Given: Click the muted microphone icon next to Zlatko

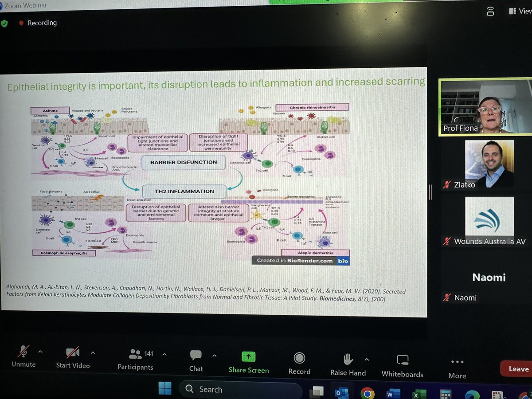Looking at the screenshot, I should (x=447, y=184).
